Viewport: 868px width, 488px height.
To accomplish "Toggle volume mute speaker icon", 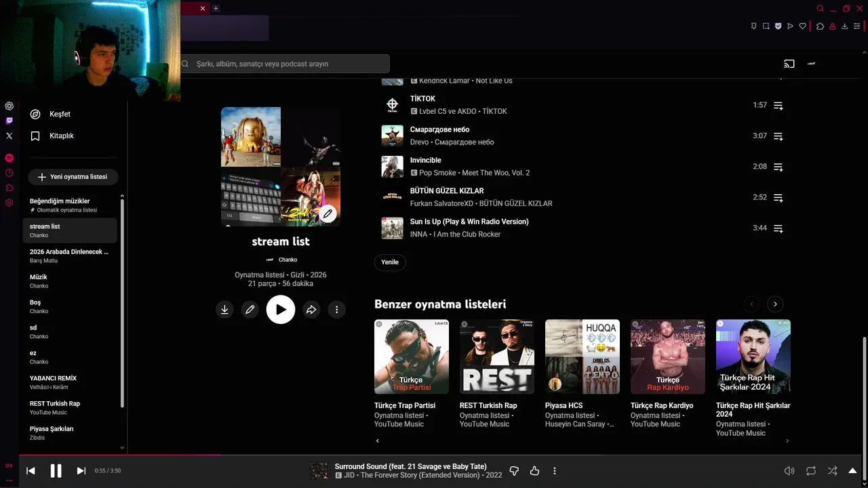I will (x=789, y=471).
